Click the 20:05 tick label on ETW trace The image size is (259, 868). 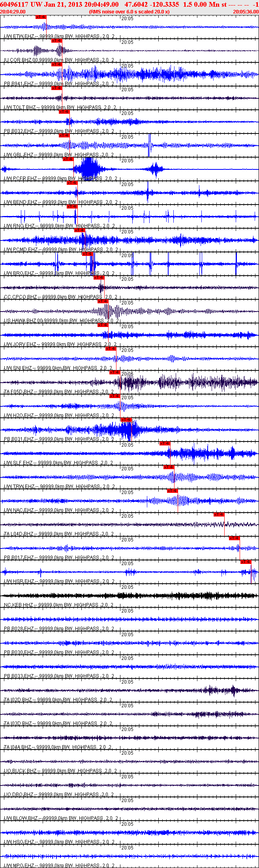(127, 19)
